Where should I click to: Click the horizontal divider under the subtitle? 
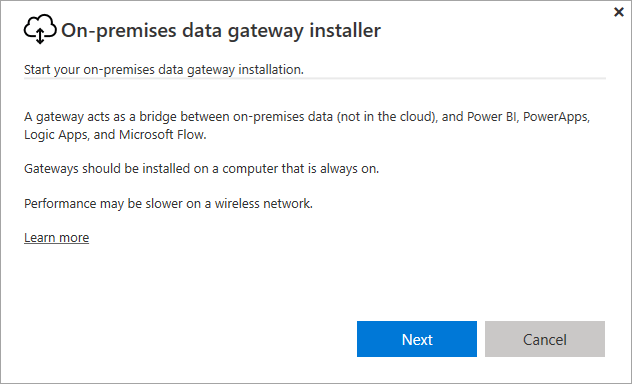315,79
